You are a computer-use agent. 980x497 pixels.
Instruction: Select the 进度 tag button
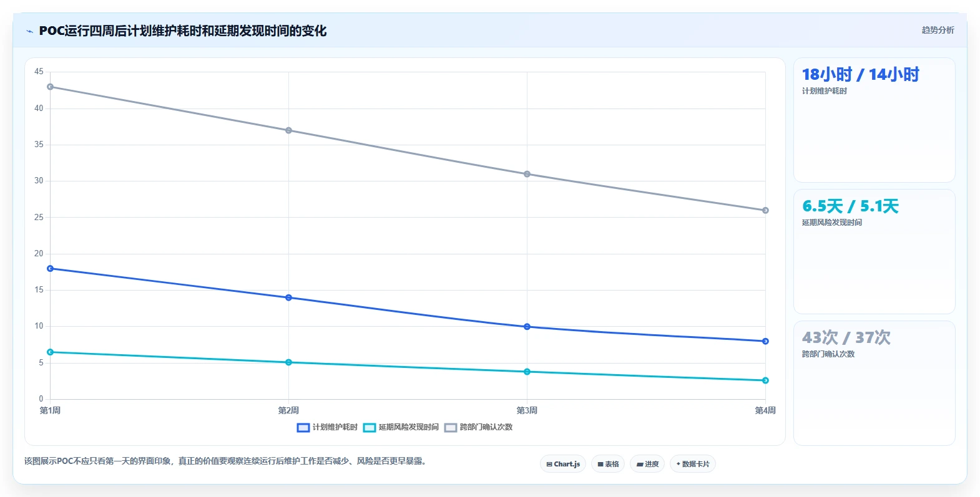click(648, 464)
